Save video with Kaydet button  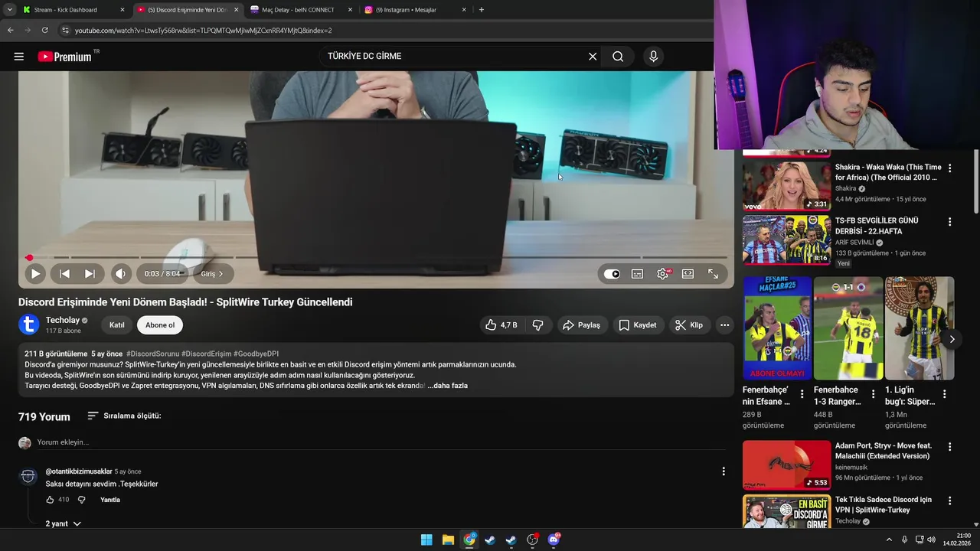click(638, 325)
